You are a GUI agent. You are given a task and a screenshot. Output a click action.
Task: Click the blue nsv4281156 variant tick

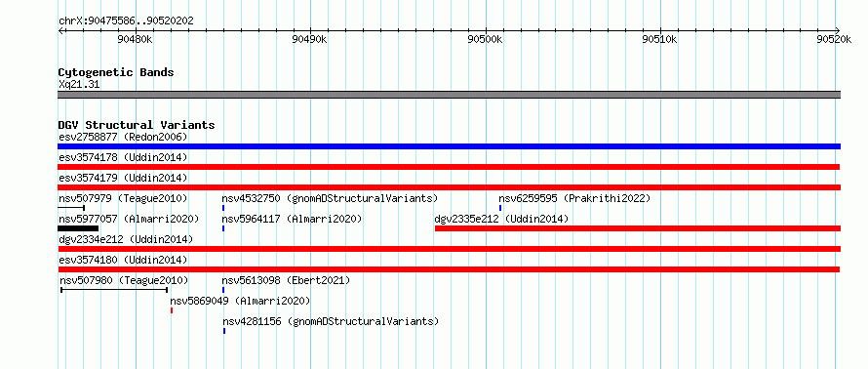[224, 331]
